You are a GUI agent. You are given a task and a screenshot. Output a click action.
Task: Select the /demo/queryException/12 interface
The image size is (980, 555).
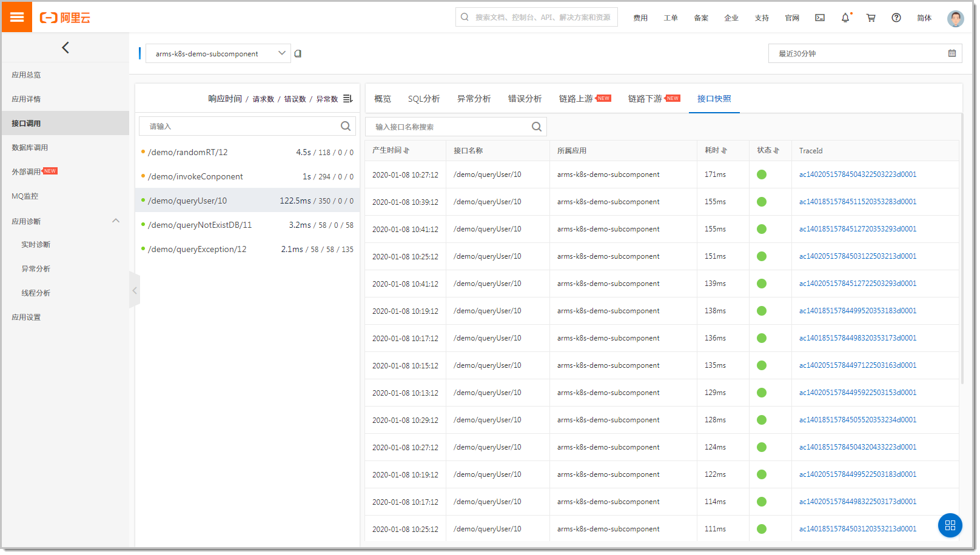tap(247, 249)
